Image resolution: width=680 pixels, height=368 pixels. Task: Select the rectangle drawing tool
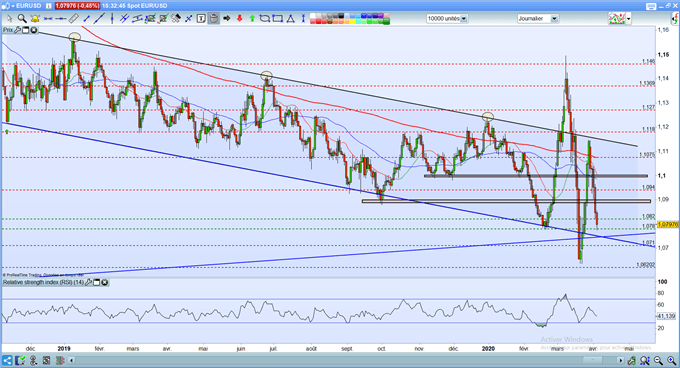click(x=278, y=19)
